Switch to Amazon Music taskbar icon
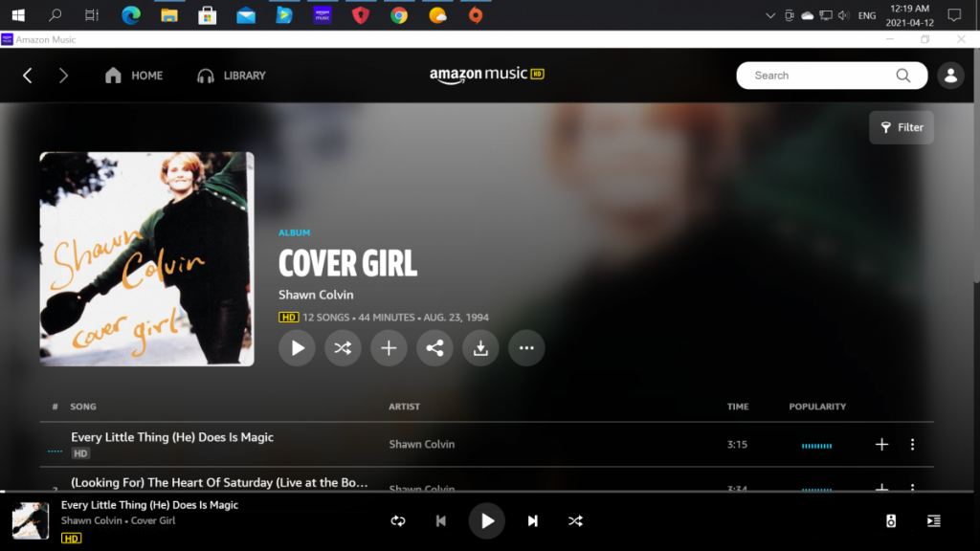 (x=323, y=15)
